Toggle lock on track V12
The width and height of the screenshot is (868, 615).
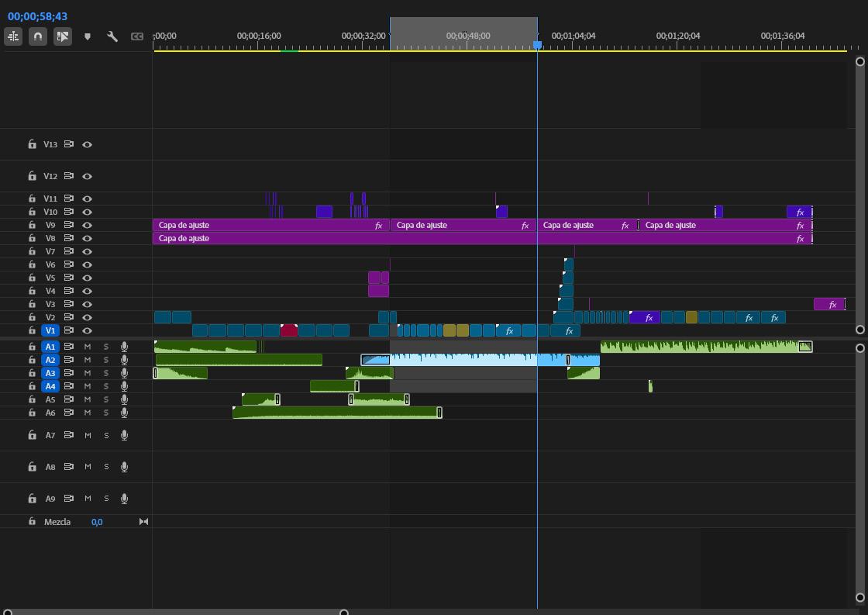32,175
